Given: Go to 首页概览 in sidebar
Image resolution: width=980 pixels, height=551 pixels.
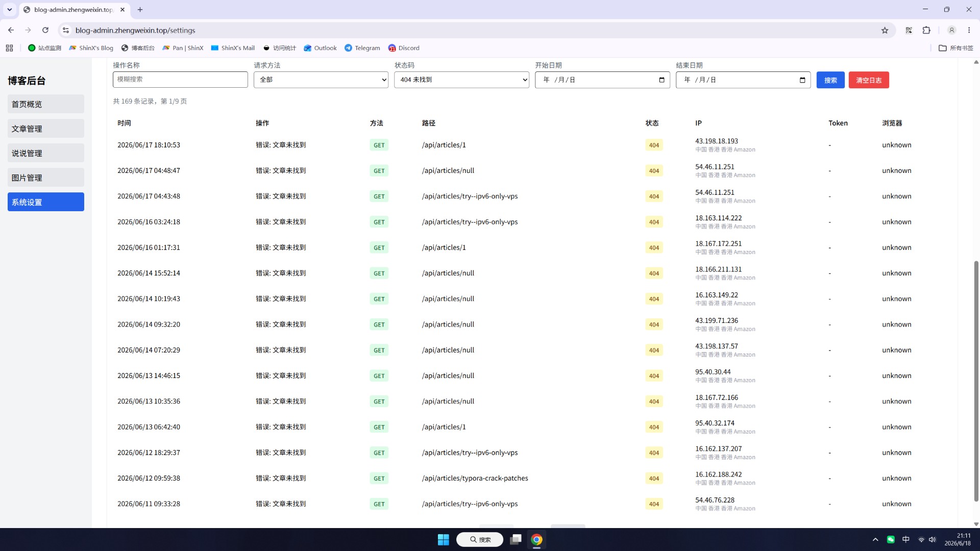Looking at the screenshot, I should pyautogui.click(x=46, y=104).
